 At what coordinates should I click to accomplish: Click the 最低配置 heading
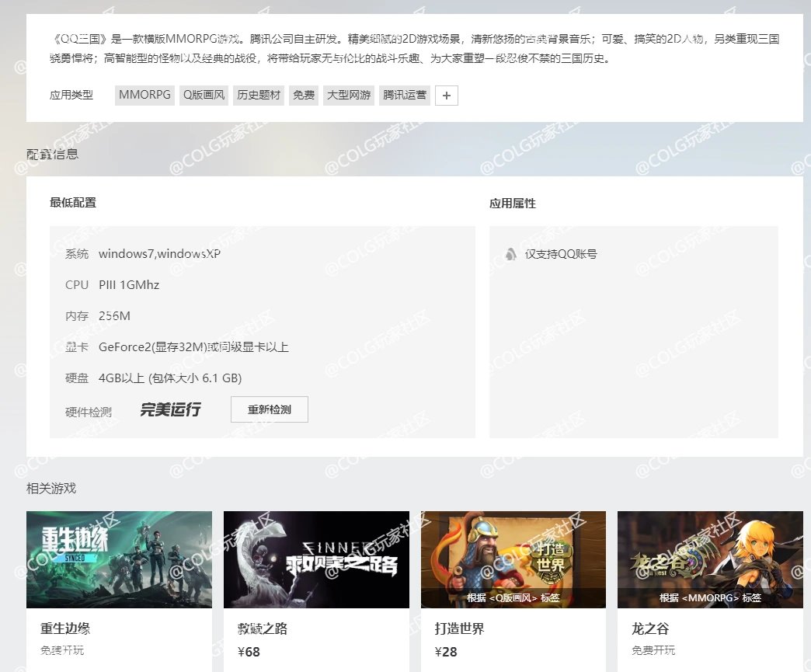pos(73,203)
